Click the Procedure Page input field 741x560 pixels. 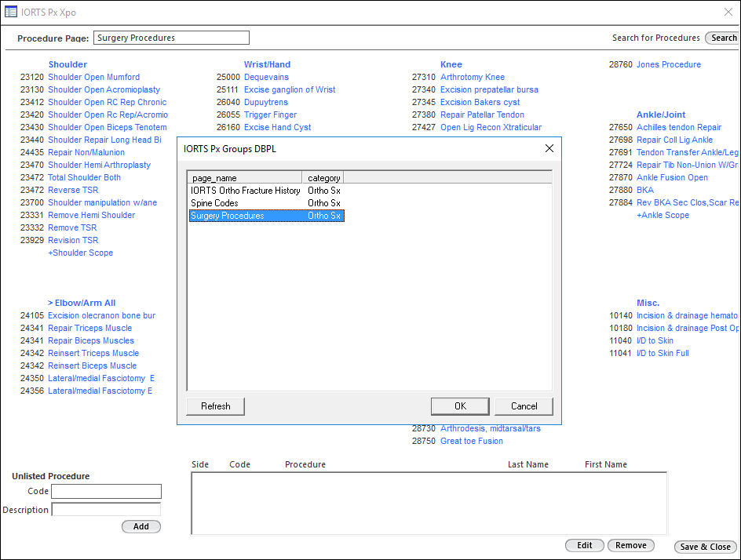pyautogui.click(x=172, y=38)
